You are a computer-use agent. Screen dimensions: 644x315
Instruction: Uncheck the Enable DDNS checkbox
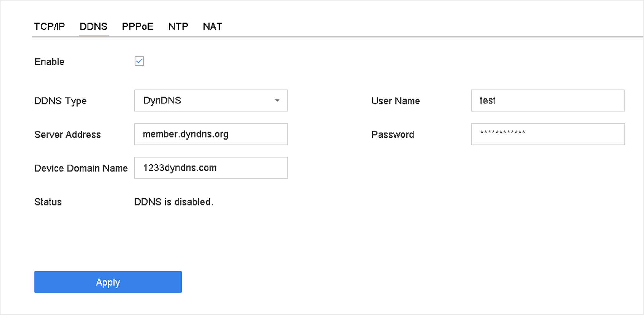(139, 61)
